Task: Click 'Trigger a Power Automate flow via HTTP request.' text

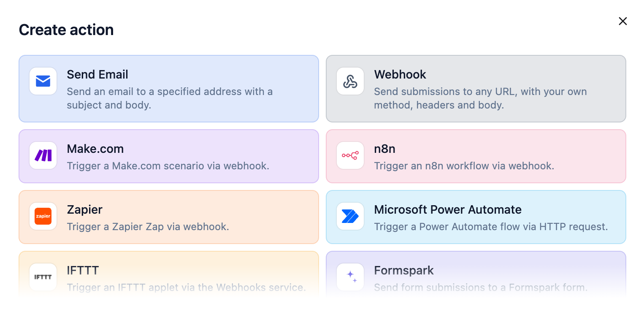Action: 491,227
